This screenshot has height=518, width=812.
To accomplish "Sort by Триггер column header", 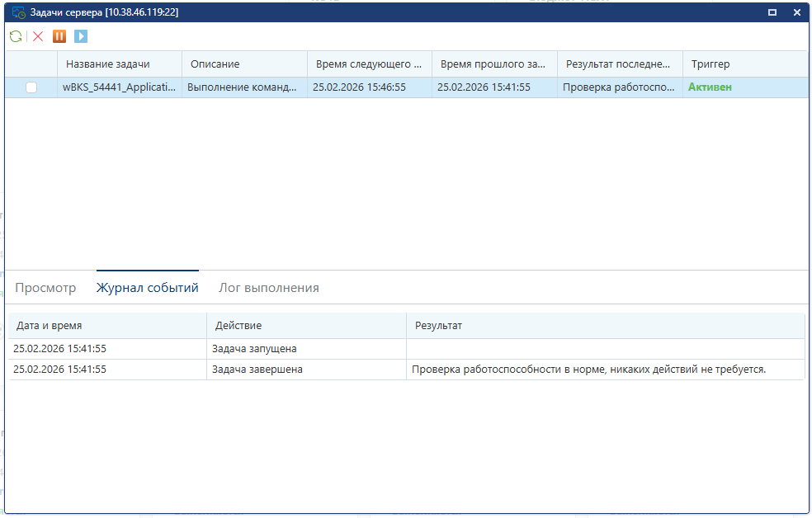I will (x=745, y=64).
